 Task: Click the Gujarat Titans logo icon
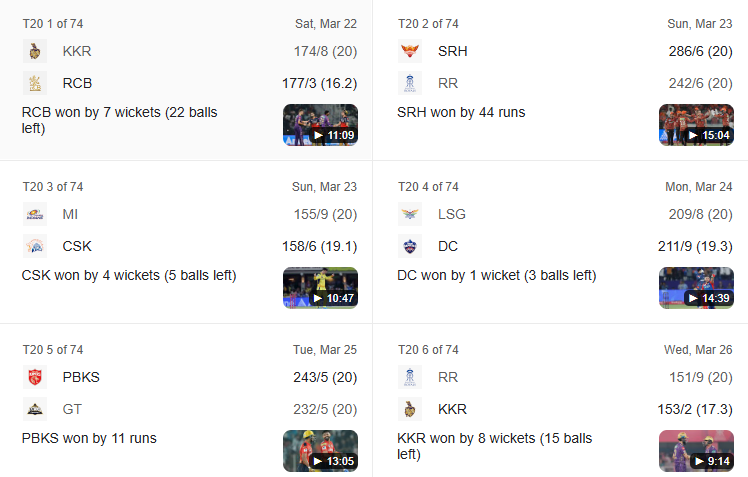35,409
